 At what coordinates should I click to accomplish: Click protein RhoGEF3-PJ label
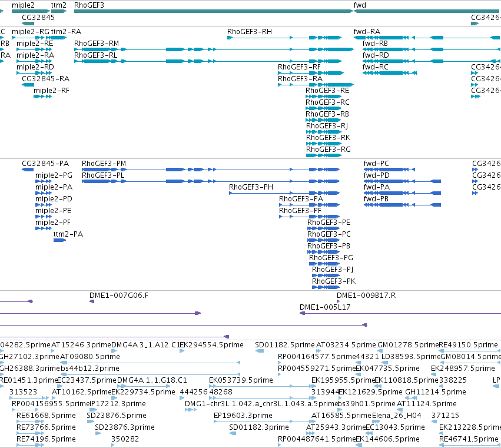click(333, 270)
